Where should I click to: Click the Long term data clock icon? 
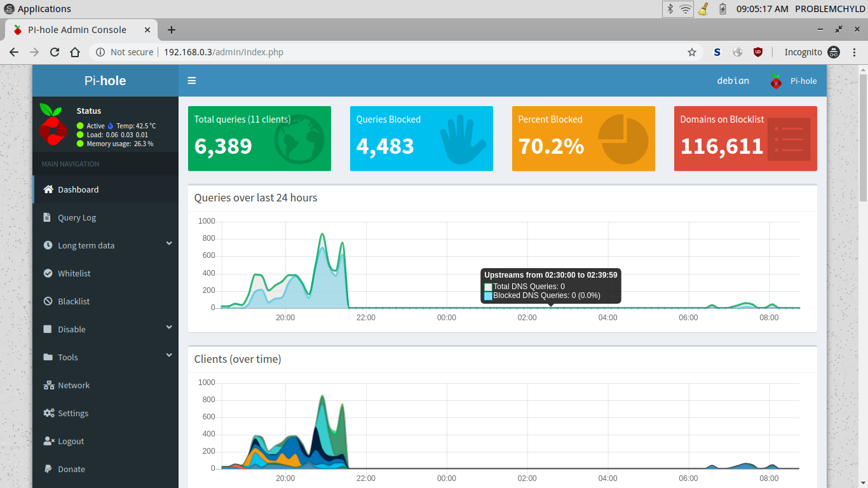(x=48, y=245)
